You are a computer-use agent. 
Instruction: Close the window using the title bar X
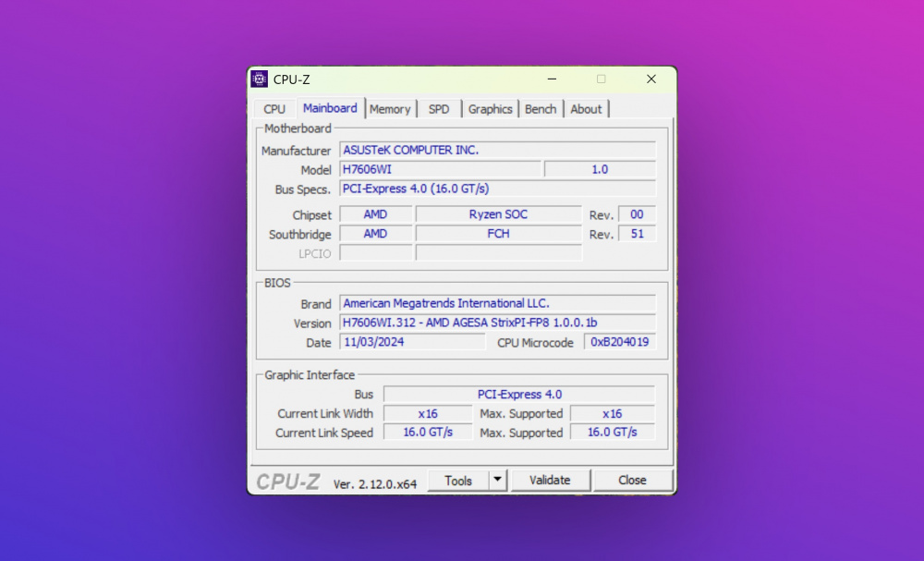[650, 79]
